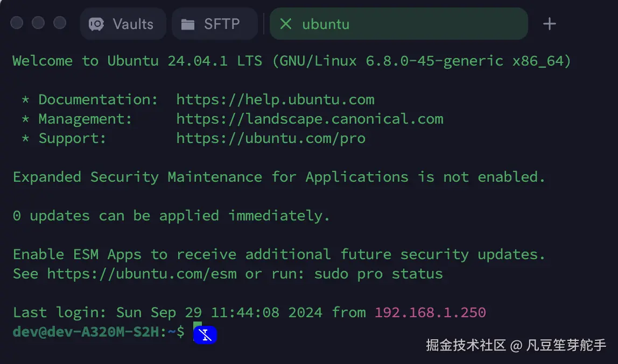Focus the terminal cursor at the prompt
This screenshot has width=618, height=364.
(x=198, y=332)
